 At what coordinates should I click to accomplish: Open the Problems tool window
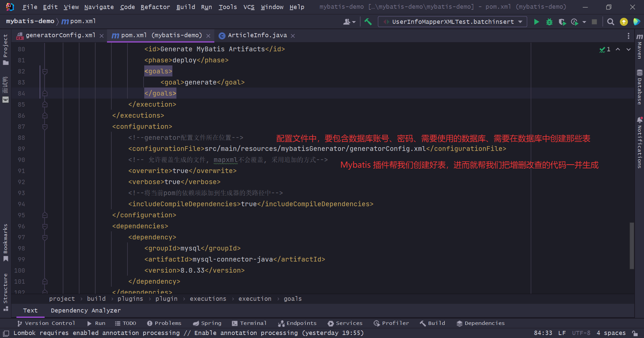164,323
